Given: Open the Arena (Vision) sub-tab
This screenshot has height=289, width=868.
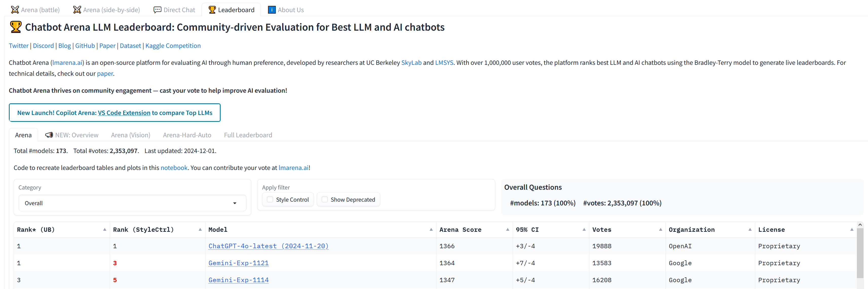Looking at the screenshot, I should pos(131,135).
